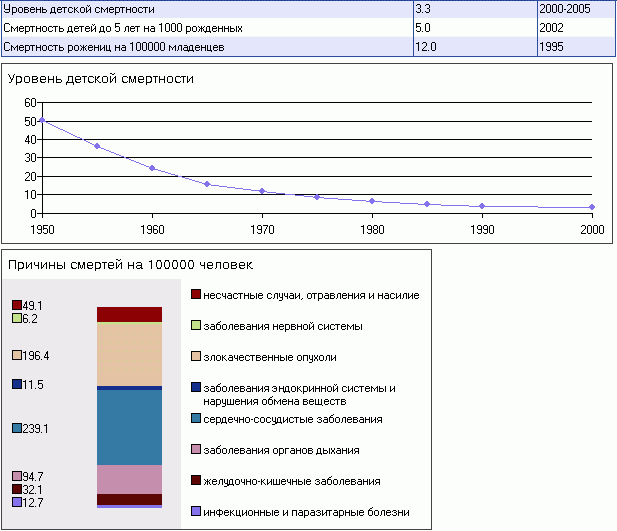Click legend swatch for сердечно-сосудистые заболевания
The image size is (617, 531).
pyautogui.click(x=196, y=418)
